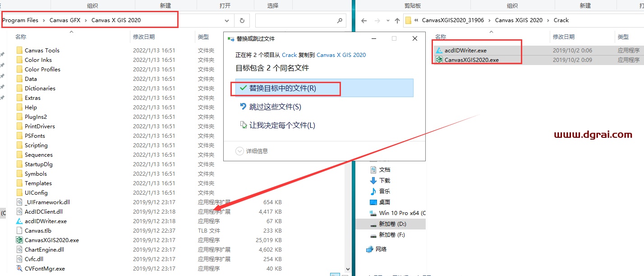Expand the Canvas GFX breadcrumb chevron

coord(86,20)
